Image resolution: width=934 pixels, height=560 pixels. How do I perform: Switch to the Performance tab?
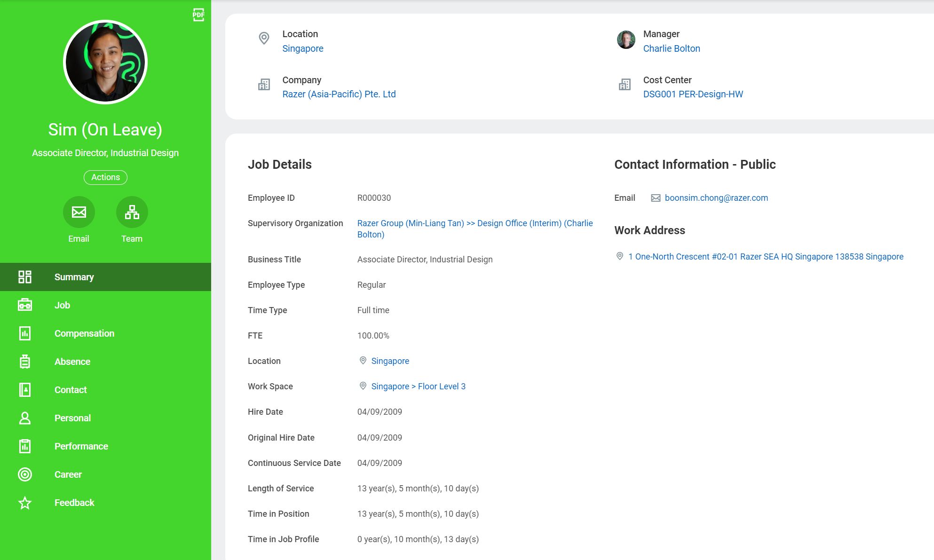(x=105, y=446)
